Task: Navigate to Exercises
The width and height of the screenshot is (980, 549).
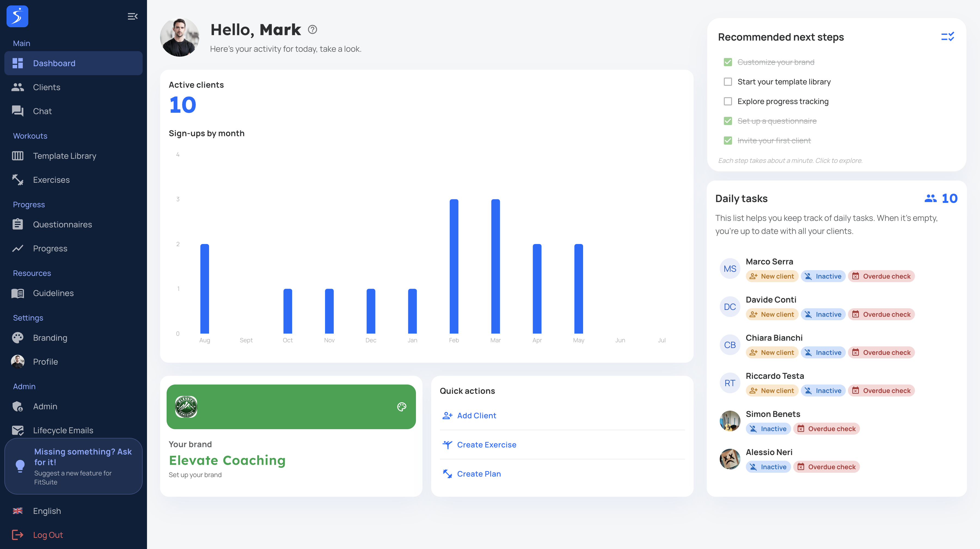Action: click(73, 180)
